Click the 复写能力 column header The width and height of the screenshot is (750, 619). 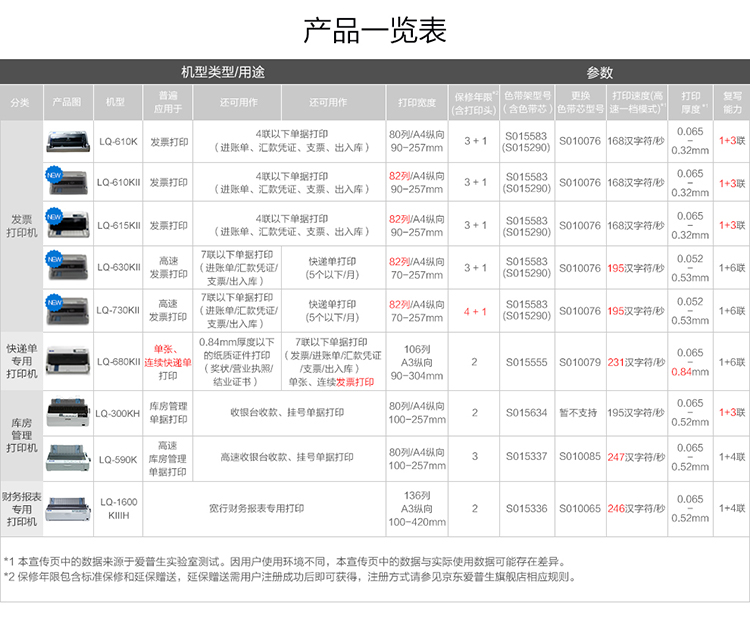coord(732,102)
